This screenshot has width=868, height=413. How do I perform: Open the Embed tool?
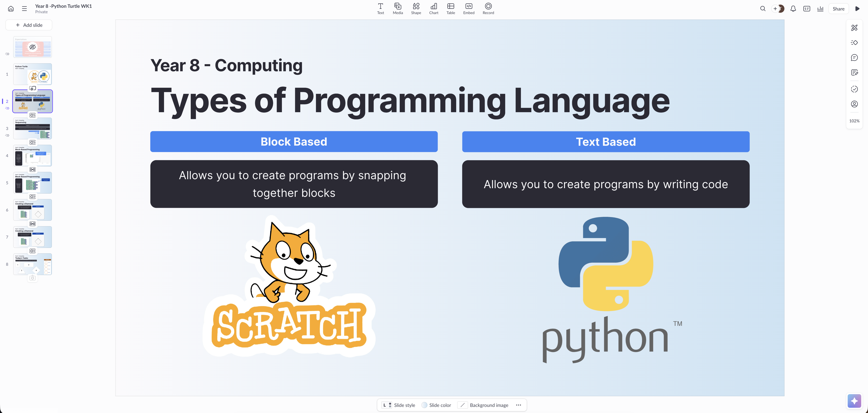pos(469,9)
